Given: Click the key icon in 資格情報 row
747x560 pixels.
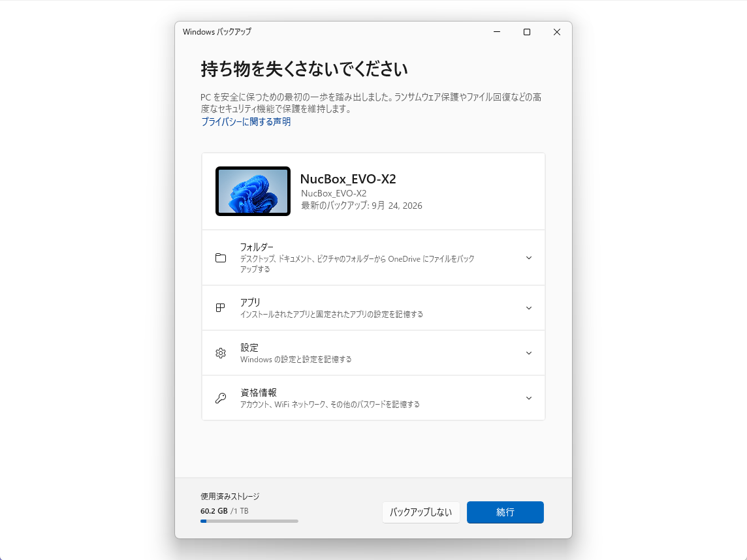Looking at the screenshot, I should tap(221, 398).
